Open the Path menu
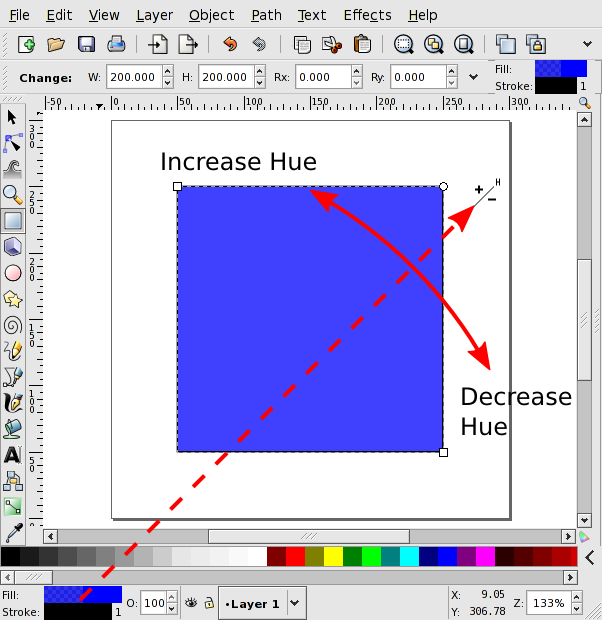 (266, 15)
